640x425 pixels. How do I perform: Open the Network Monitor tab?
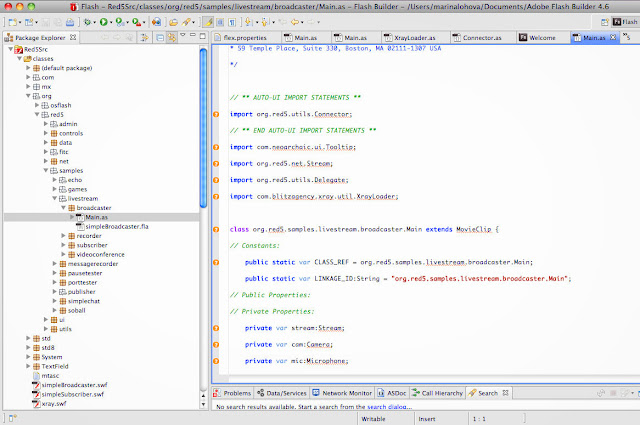(x=342, y=393)
